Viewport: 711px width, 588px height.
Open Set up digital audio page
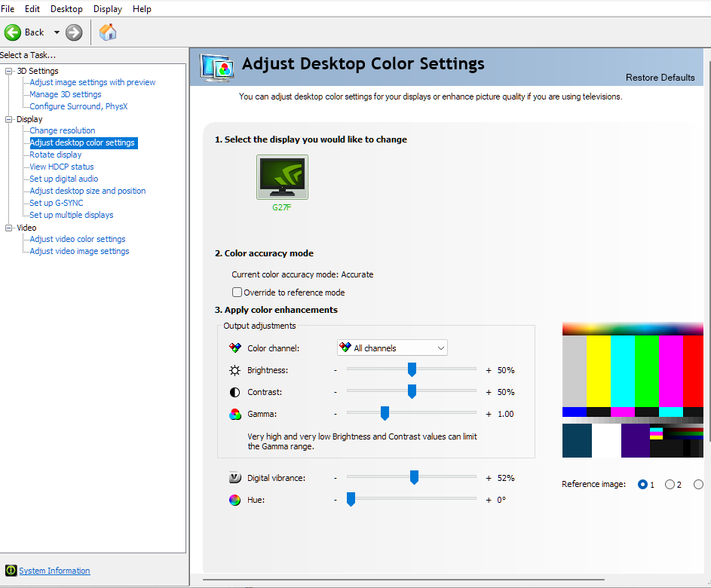coord(64,179)
